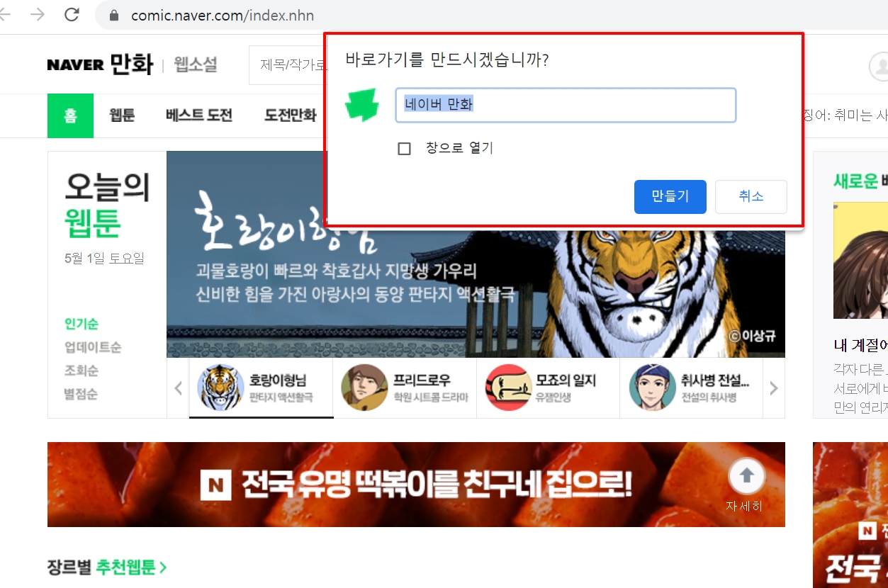Click the carousel previous arrow
The width and height of the screenshot is (888, 588).
[178, 388]
